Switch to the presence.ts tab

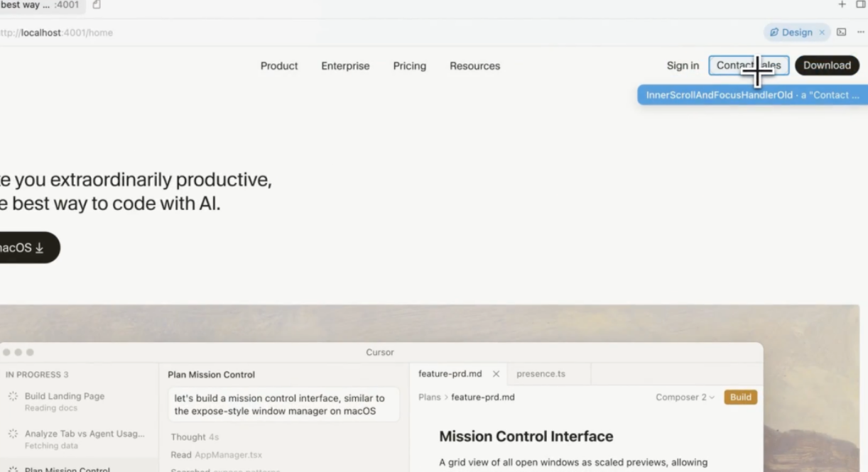(541, 374)
